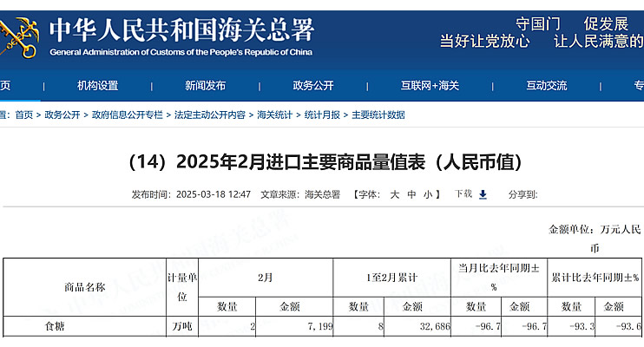Set font size to large (大)

click(394, 195)
